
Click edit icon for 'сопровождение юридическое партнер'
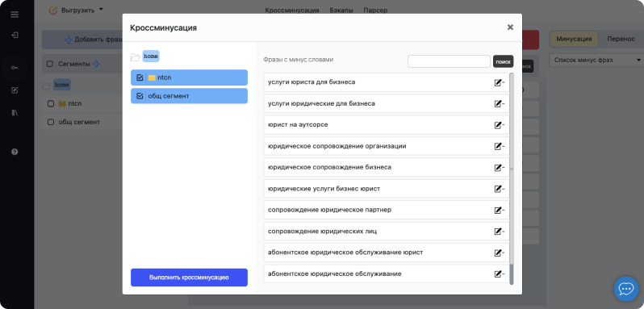point(498,210)
